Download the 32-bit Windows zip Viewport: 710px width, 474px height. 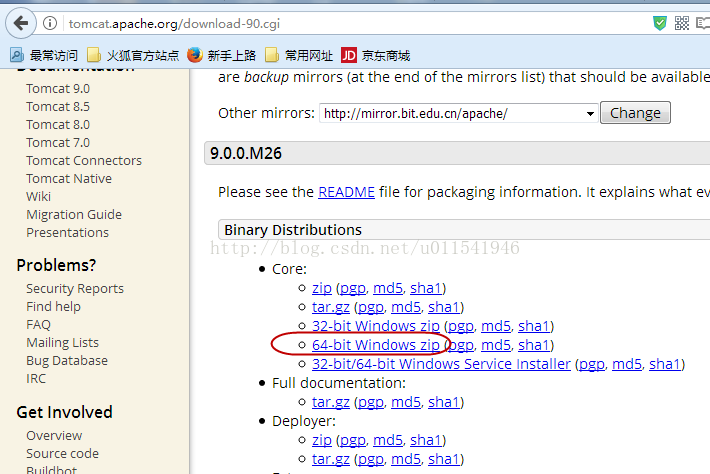376,326
